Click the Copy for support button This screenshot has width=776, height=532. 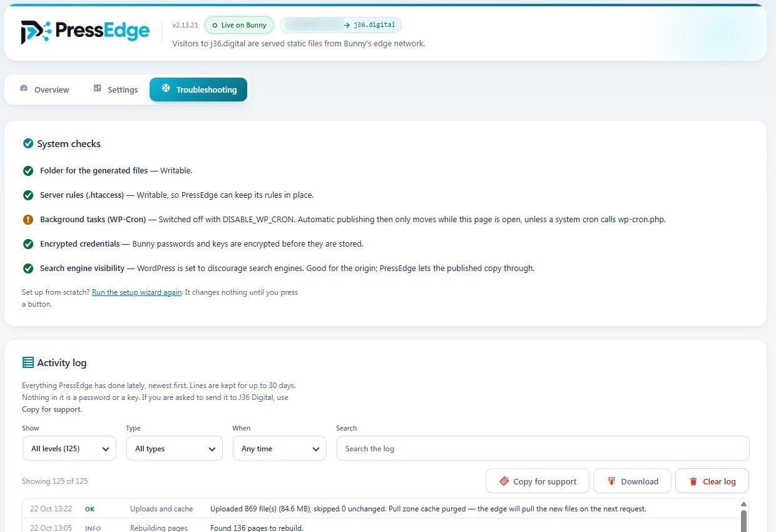(538, 481)
